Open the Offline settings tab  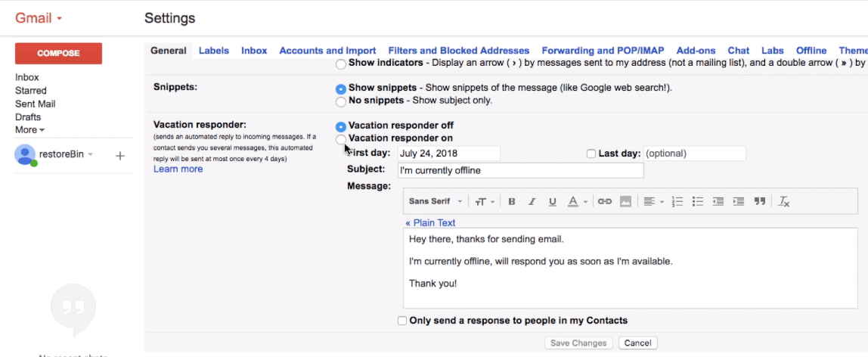(811, 51)
